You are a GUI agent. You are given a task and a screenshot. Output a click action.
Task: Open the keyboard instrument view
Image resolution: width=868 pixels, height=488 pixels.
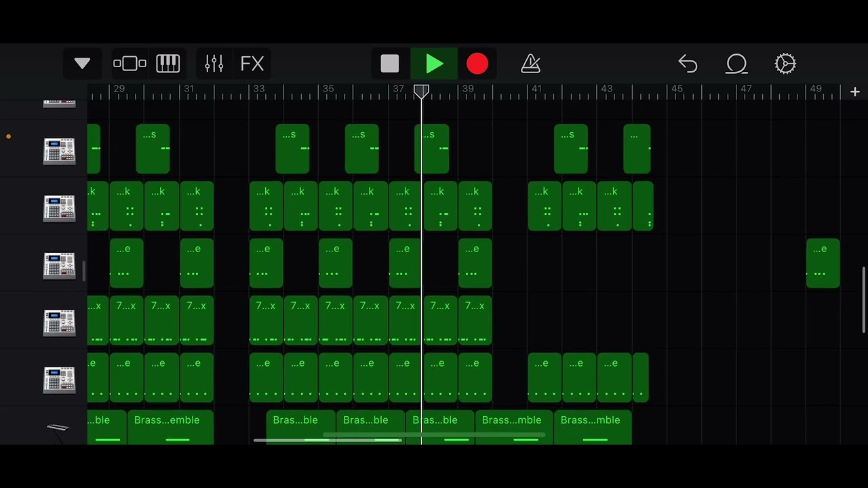tap(167, 64)
